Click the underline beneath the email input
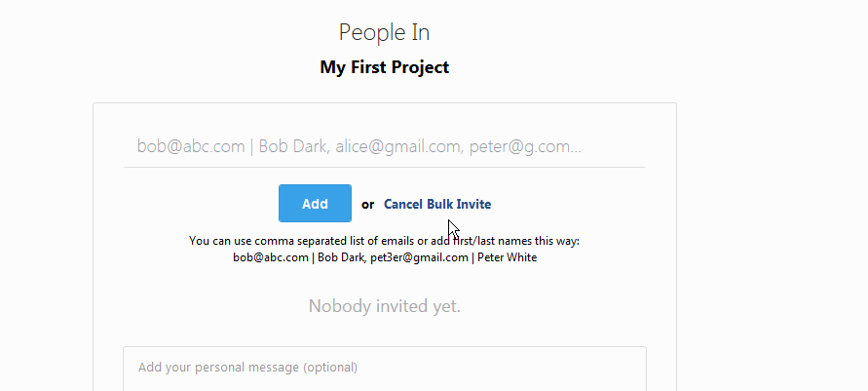Viewport: 868px width, 391px height. click(x=384, y=167)
